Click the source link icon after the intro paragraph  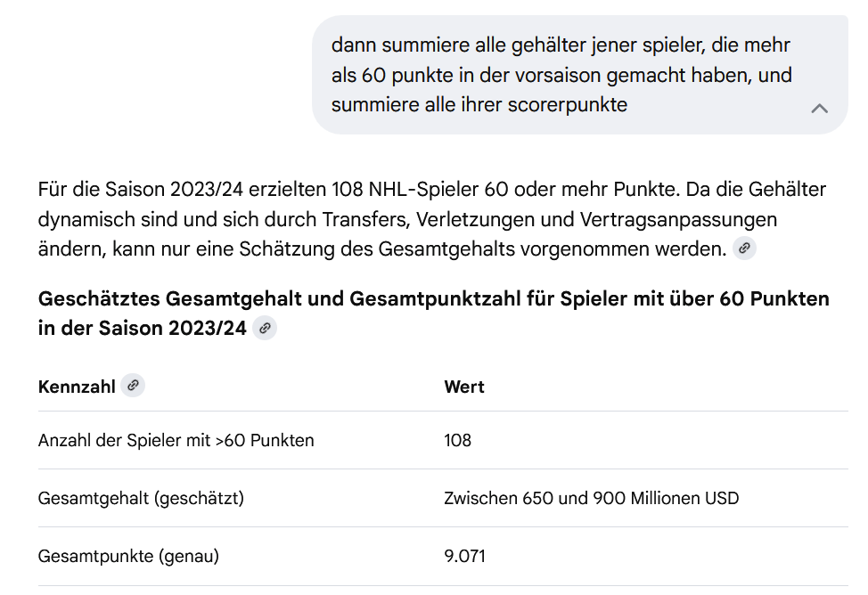744,249
